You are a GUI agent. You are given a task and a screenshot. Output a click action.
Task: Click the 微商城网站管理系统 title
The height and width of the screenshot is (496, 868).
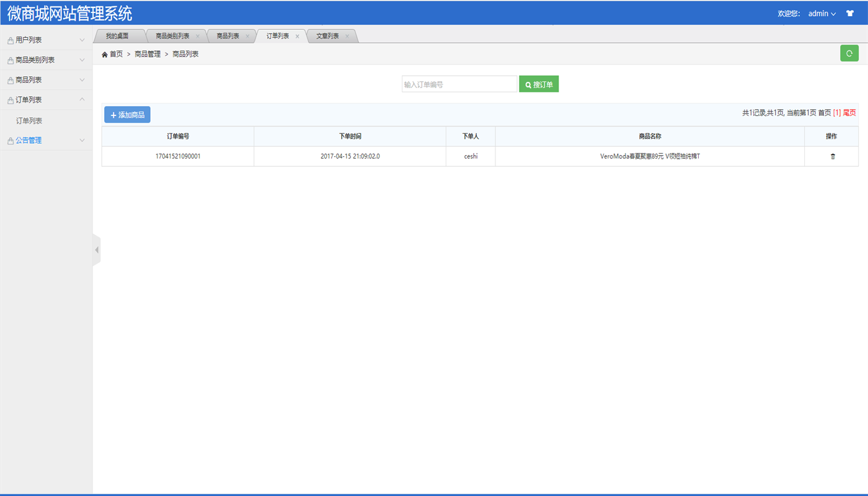tap(69, 13)
